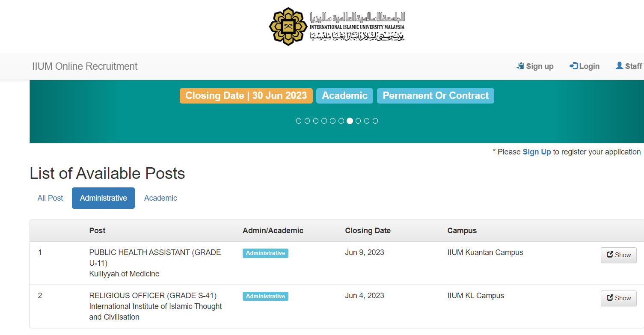Select the ninth carousel indicator dot

pyautogui.click(x=367, y=121)
